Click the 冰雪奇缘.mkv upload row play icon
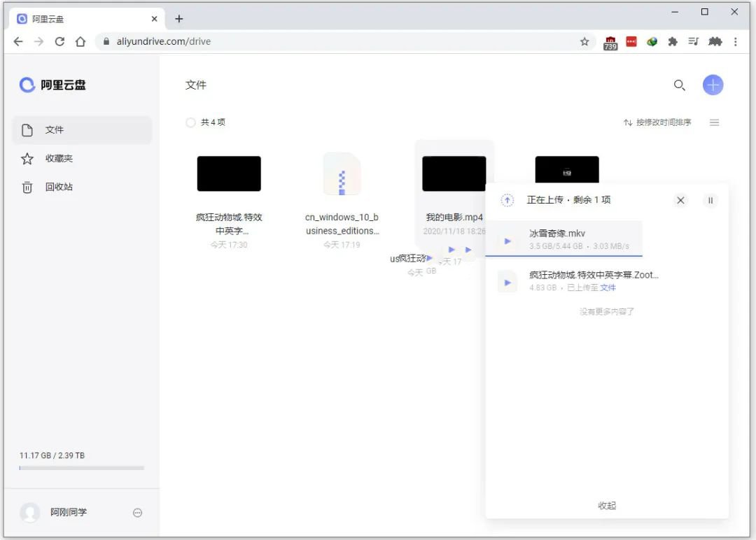The width and height of the screenshot is (756, 540). 507,241
